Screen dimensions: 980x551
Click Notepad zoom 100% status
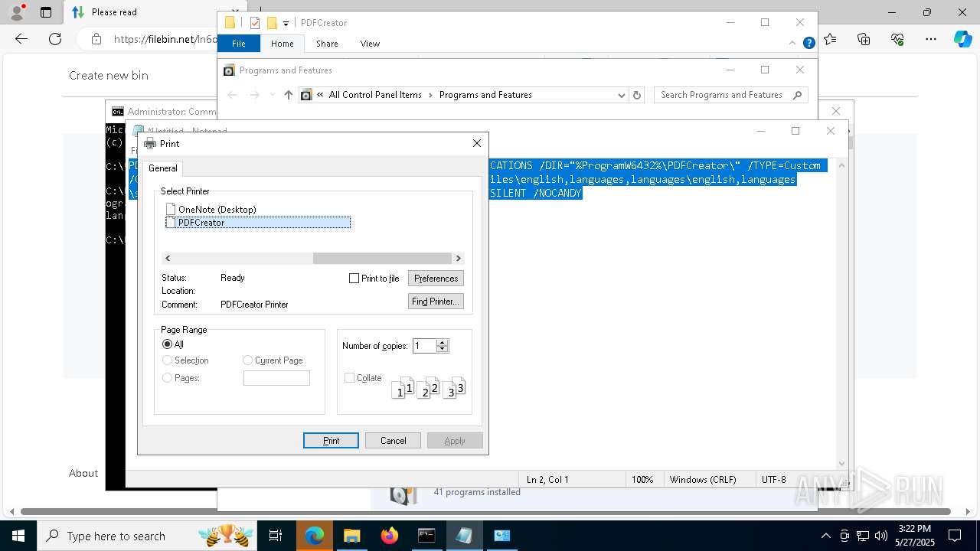[x=642, y=479]
